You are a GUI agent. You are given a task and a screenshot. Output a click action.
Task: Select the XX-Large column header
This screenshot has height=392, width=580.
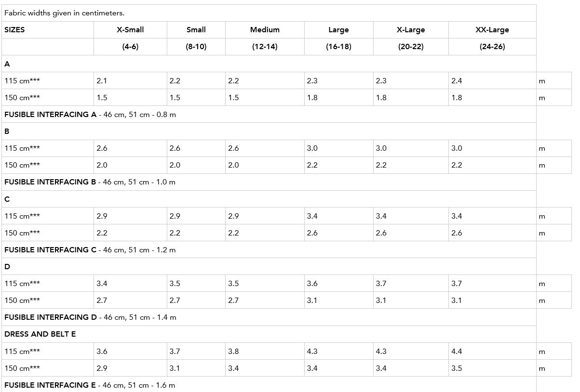(x=492, y=30)
